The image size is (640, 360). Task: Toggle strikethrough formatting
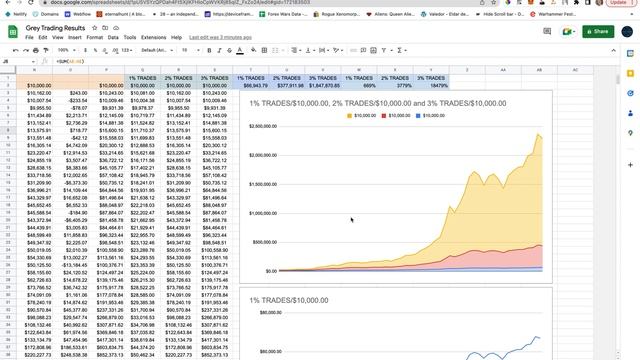(229, 50)
